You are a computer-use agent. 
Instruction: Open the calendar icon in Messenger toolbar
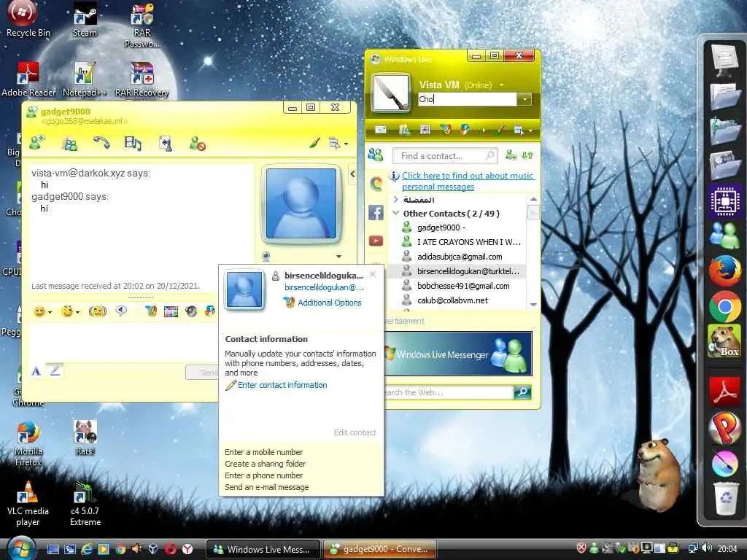click(425, 130)
